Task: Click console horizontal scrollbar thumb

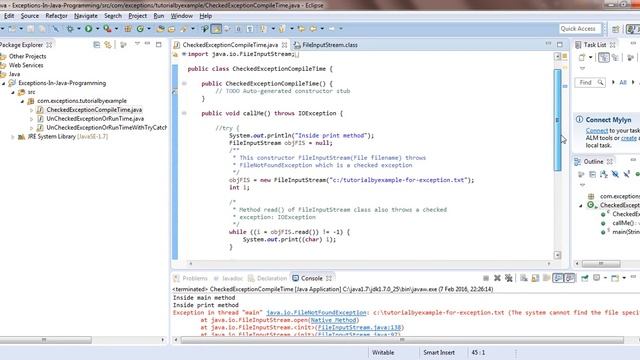Action: (402, 340)
